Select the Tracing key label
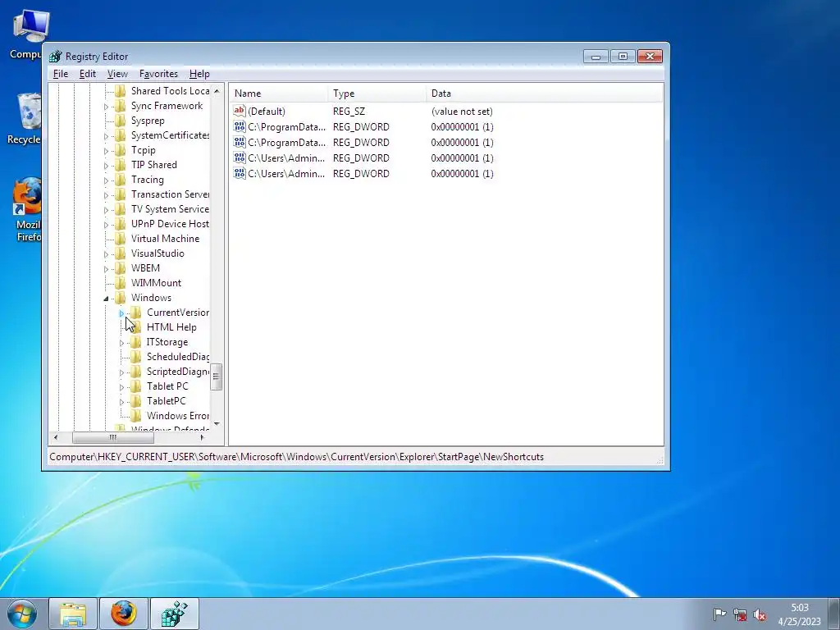This screenshot has width=840, height=630. [148, 180]
